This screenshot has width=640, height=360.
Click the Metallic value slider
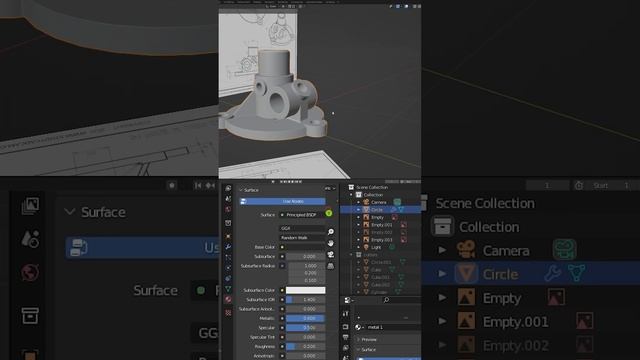[306, 318]
